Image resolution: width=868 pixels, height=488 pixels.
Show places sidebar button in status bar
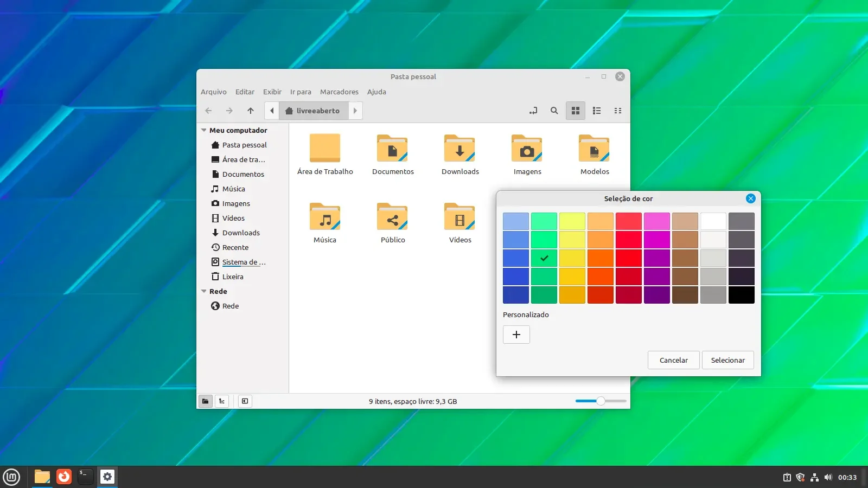click(x=205, y=401)
